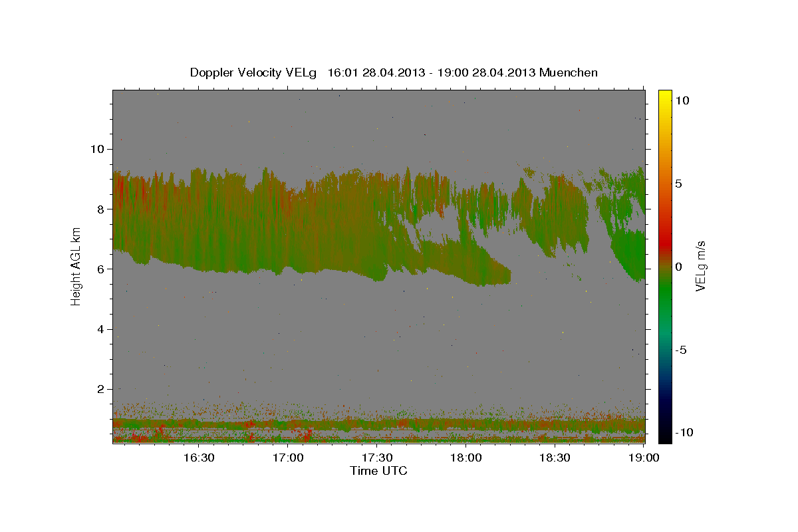798x532 pixels.
Task: Click the 'VELg m/s' colorbar title
Action: pyautogui.click(x=700, y=267)
